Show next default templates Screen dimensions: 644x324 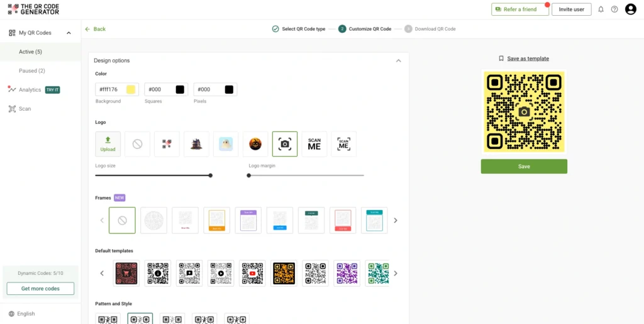(x=396, y=273)
